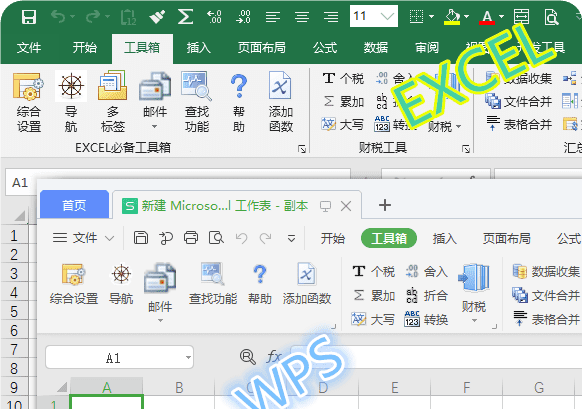This screenshot has width=582, height=409.
Task: Switch to 数据 tab in Excel ribbon
Action: (376, 48)
